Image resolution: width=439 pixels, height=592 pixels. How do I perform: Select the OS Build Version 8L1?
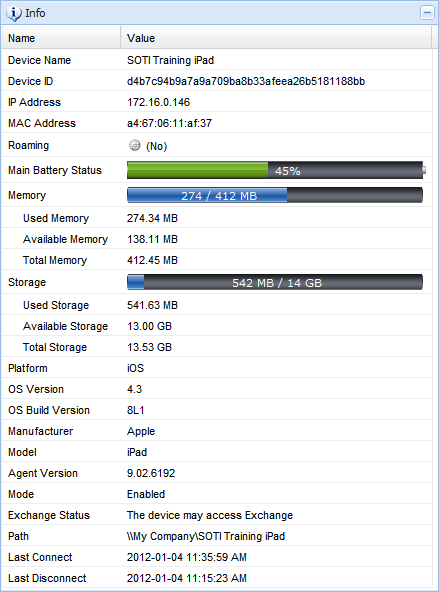(136, 410)
